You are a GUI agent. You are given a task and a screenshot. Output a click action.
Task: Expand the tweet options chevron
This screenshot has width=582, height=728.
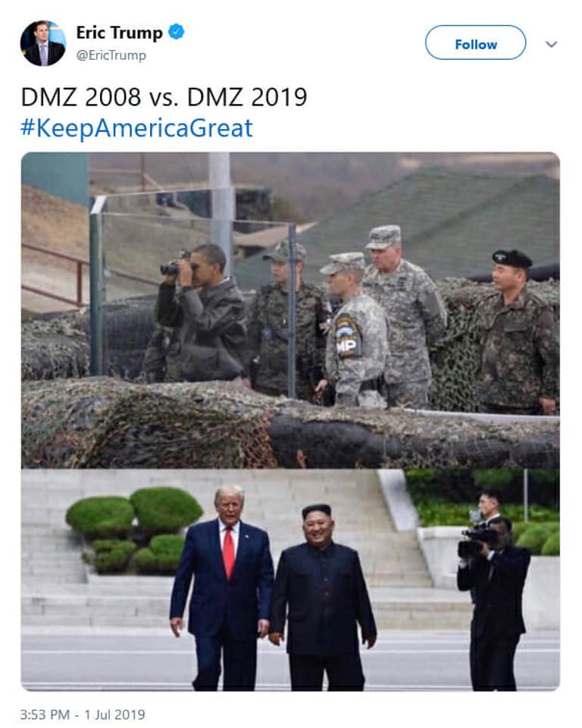552,44
